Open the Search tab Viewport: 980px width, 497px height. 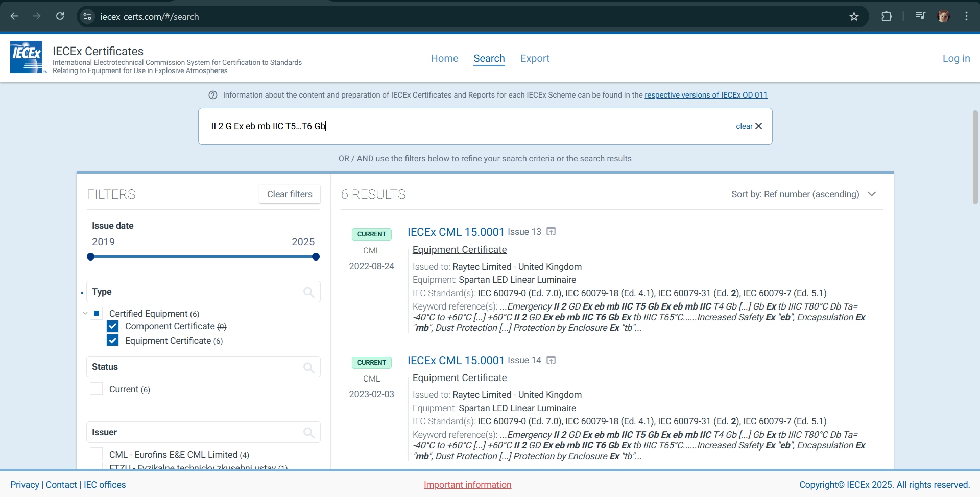point(489,58)
